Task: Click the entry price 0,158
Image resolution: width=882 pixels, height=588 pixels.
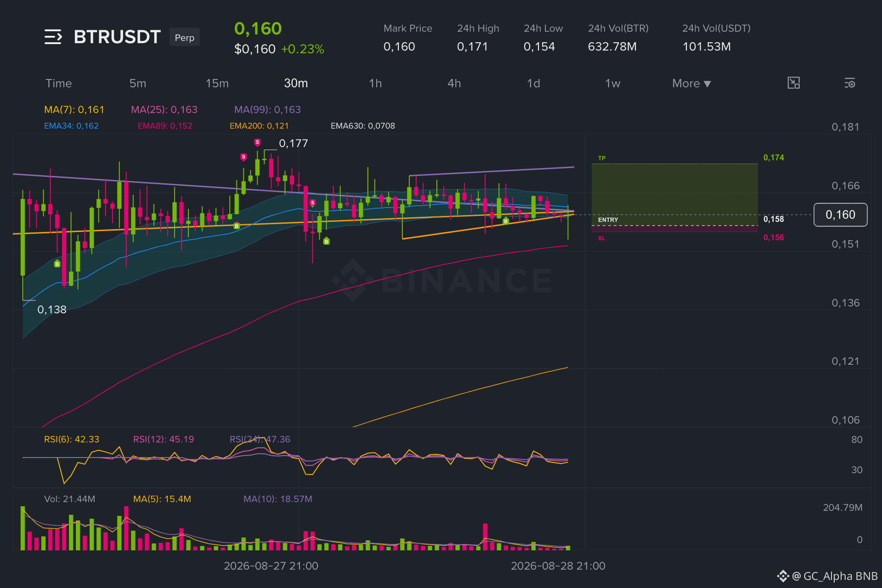Action: click(774, 219)
